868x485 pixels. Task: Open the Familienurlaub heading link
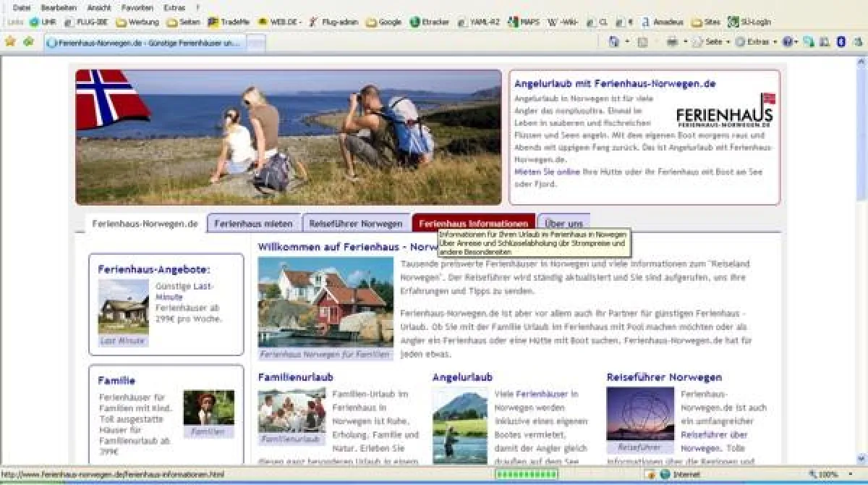pos(295,376)
